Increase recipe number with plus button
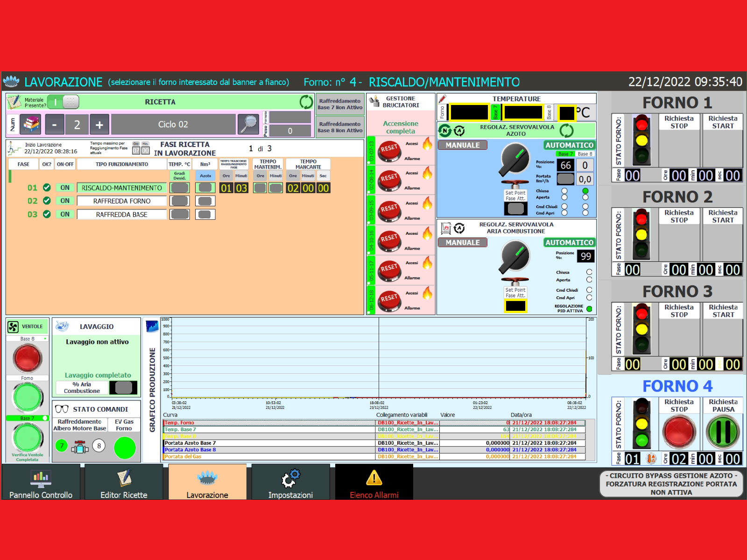Screen dimensions: 747x560 (99, 125)
